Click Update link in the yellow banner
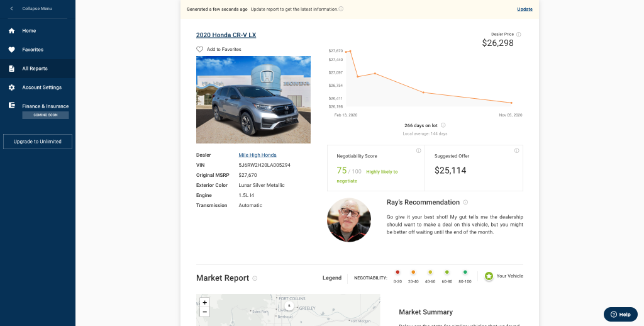 pyautogui.click(x=525, y=9)
